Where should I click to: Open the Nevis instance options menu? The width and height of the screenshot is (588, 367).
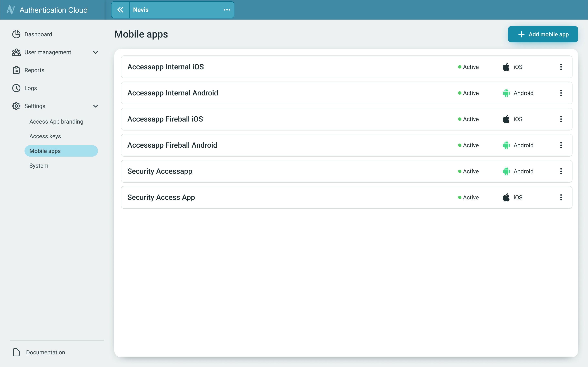[x=227, y=10]
